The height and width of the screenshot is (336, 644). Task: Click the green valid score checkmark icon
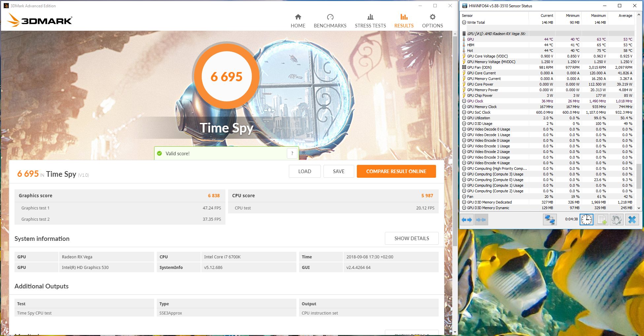(159, 153)
